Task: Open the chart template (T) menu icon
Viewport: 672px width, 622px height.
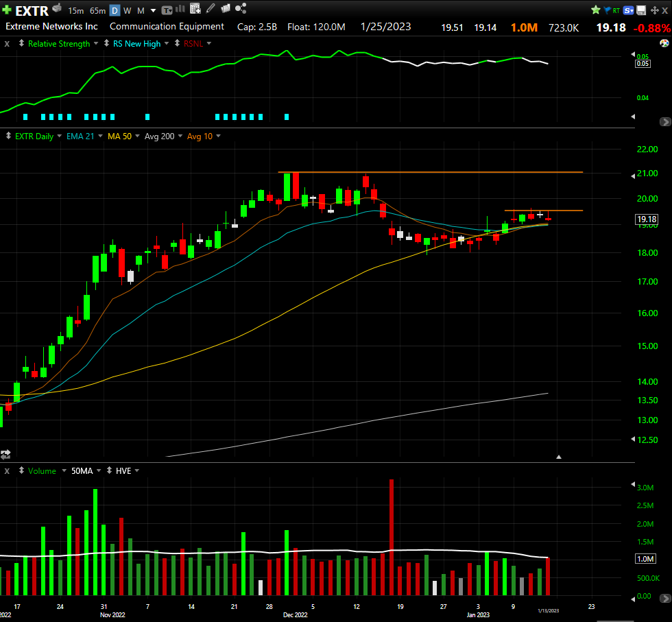Action: pyautogui.click(x=167, y=10)
